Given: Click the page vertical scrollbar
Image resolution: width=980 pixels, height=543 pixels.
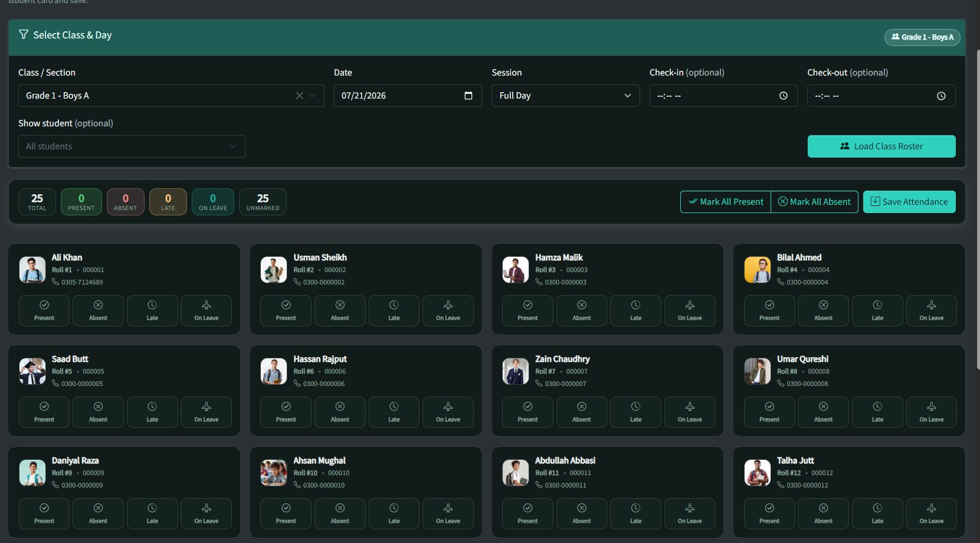Looking at the screenshot, I should click(978, 210).
